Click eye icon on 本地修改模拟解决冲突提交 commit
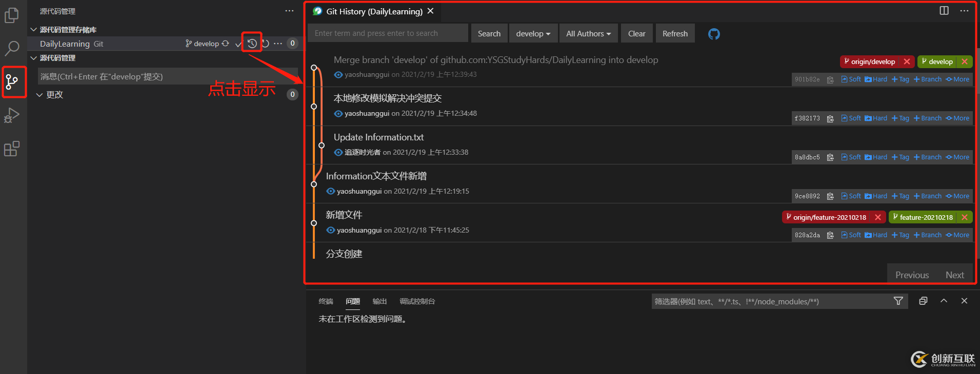Screen dimensions: 980x374 click(338, 114)
